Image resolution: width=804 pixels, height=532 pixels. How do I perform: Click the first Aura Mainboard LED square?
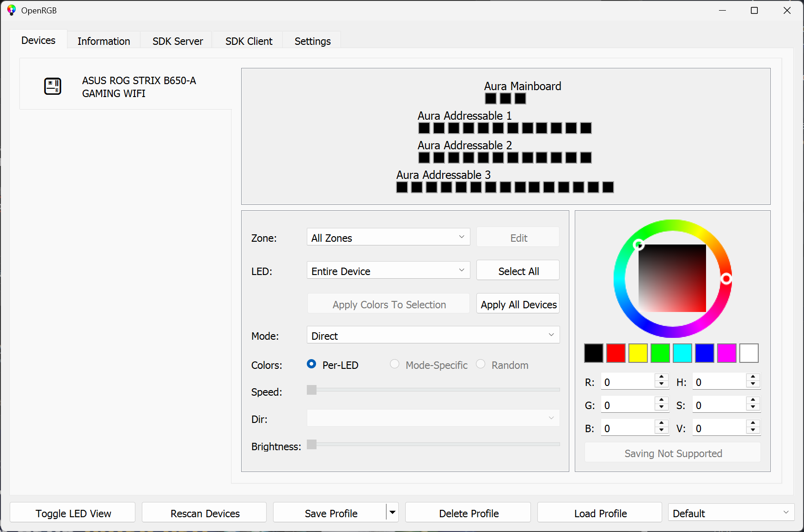click(x=491, y=98)
